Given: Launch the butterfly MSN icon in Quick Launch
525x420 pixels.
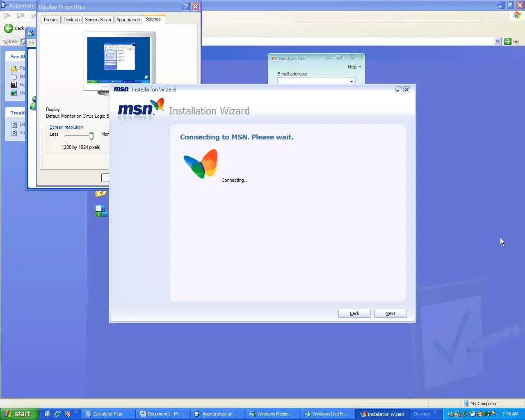Looking at the screenshot, I should tap(67, 414).
